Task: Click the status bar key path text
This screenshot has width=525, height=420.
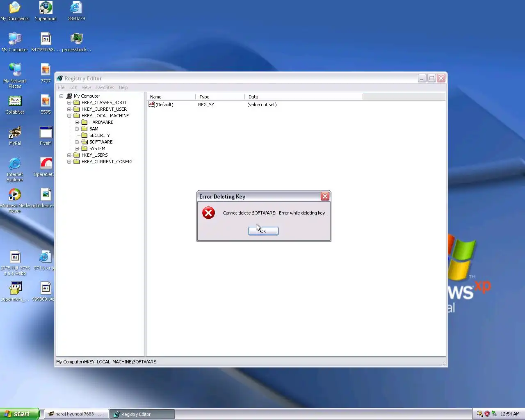Action: coord(106,362)
